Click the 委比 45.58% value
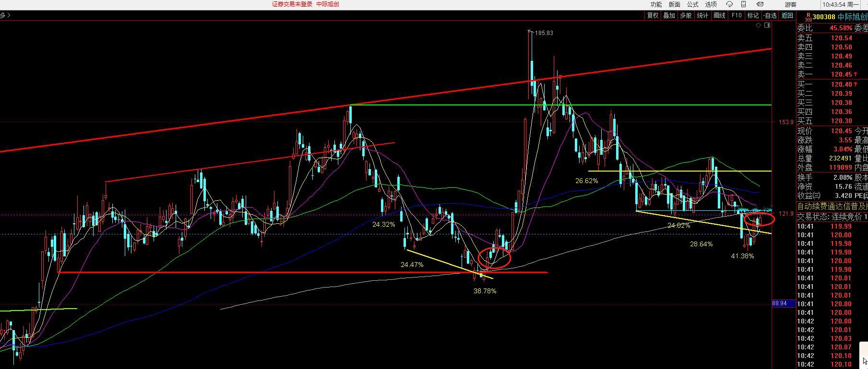 842,28
